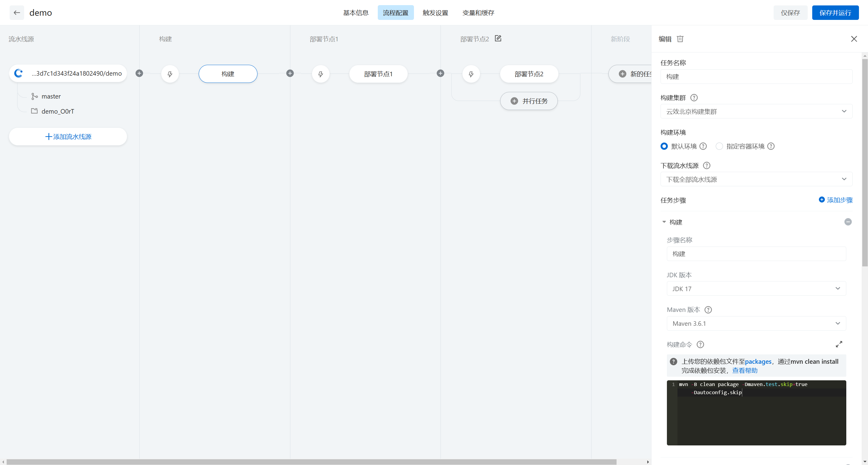Switch to the 流程配置 tab

396,13
